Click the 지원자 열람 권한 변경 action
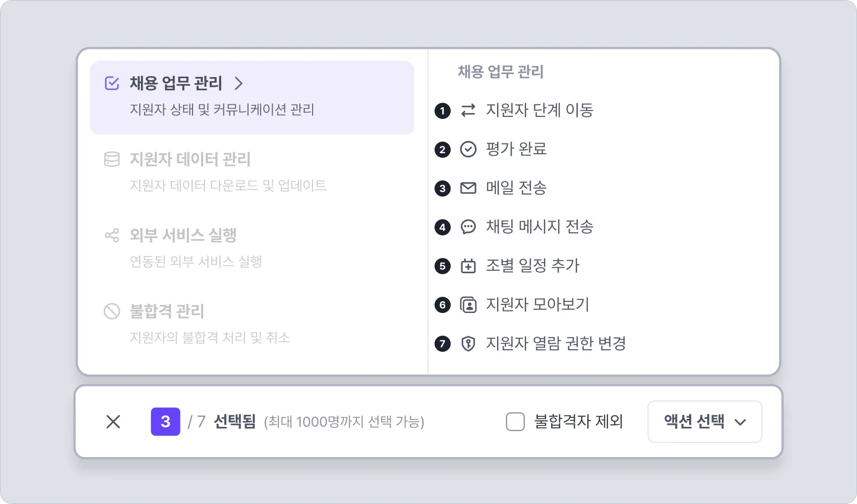 556,343
